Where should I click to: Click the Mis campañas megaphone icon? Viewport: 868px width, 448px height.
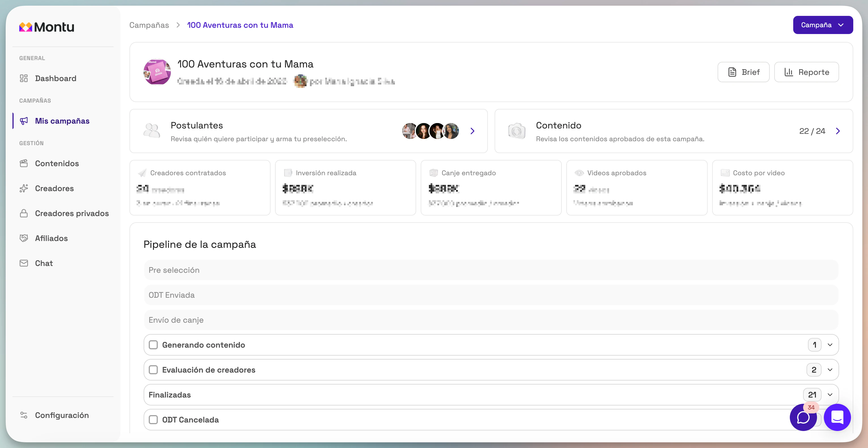24,121
